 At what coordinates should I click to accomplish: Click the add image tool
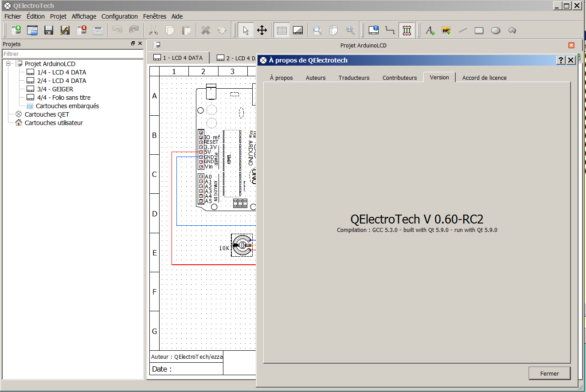pos(446,30)
